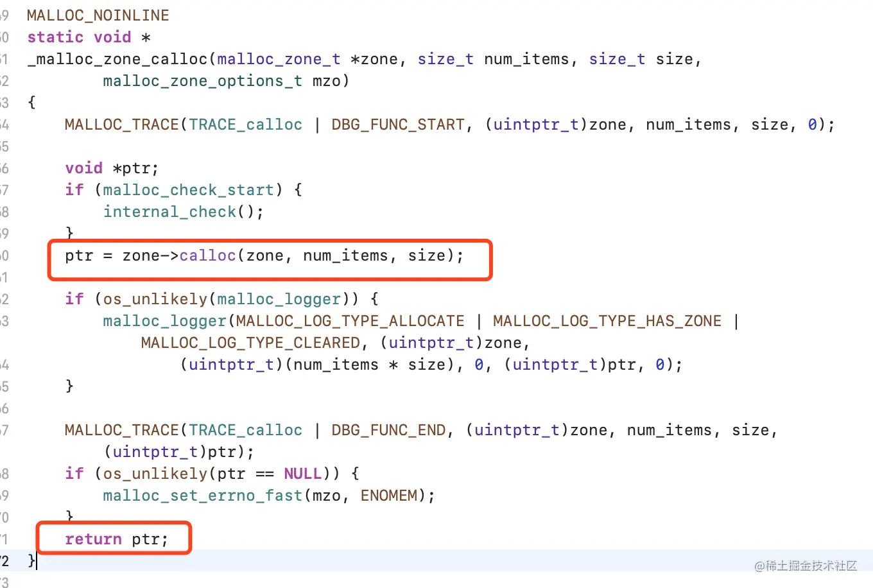Select the 'static' keyword
Image resolution: width=873 pixels, height=588 pixels.
[55, 37]
